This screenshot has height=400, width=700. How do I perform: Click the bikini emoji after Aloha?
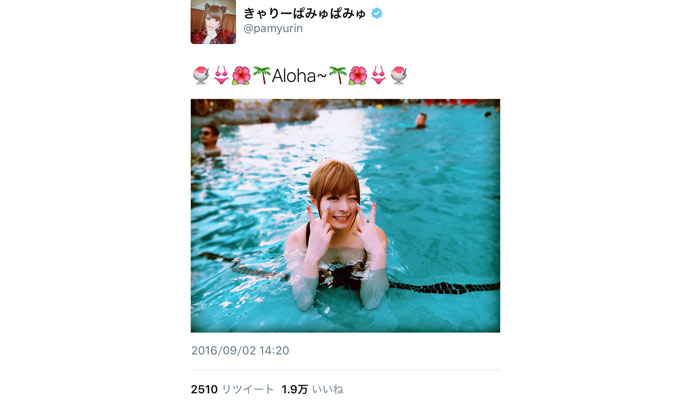(378, 75)
